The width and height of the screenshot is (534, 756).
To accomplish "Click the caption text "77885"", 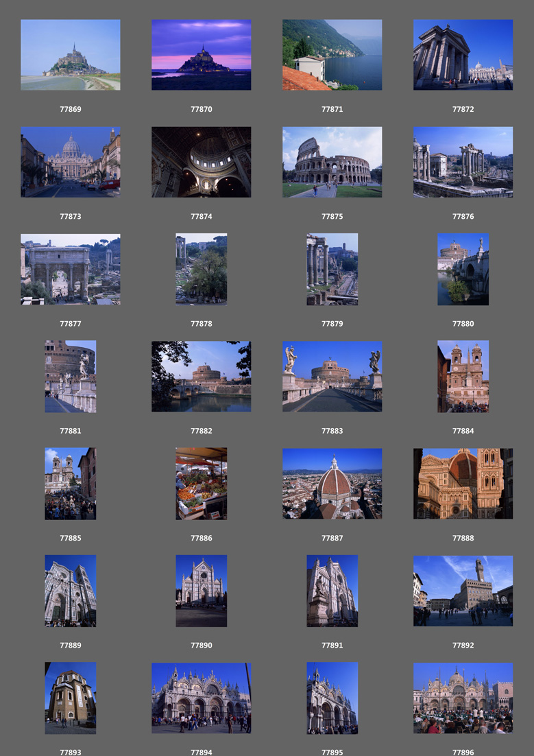I will pos(71,538).
